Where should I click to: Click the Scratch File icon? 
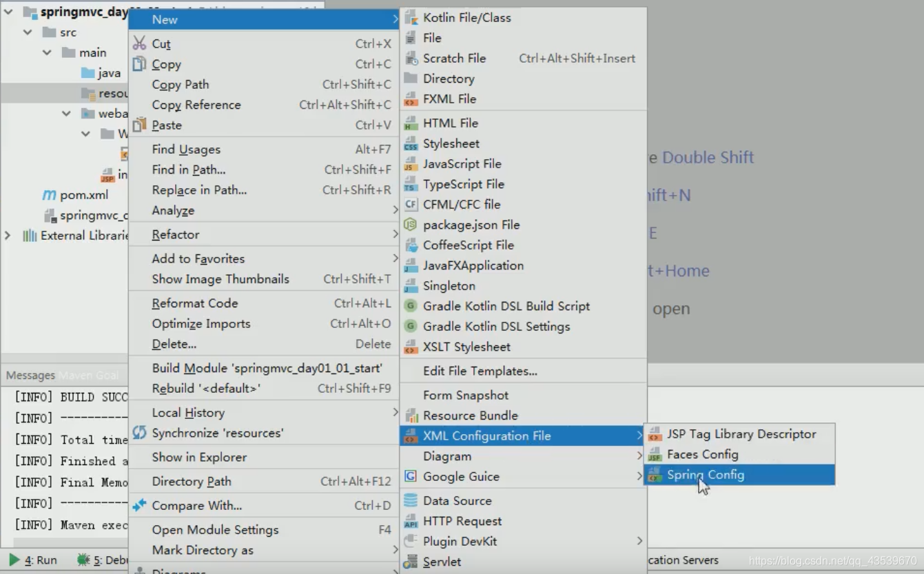click(411, 59)
